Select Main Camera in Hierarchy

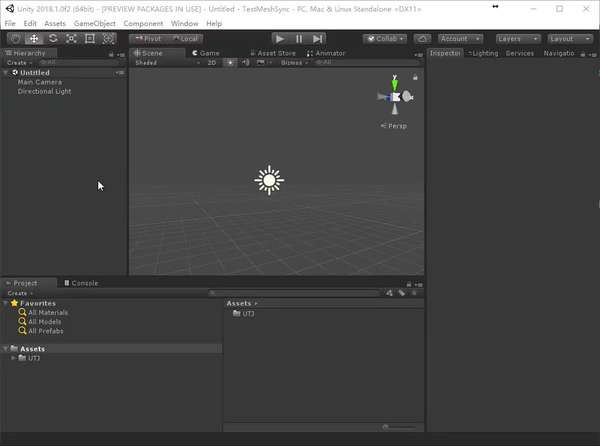[39, 82]
